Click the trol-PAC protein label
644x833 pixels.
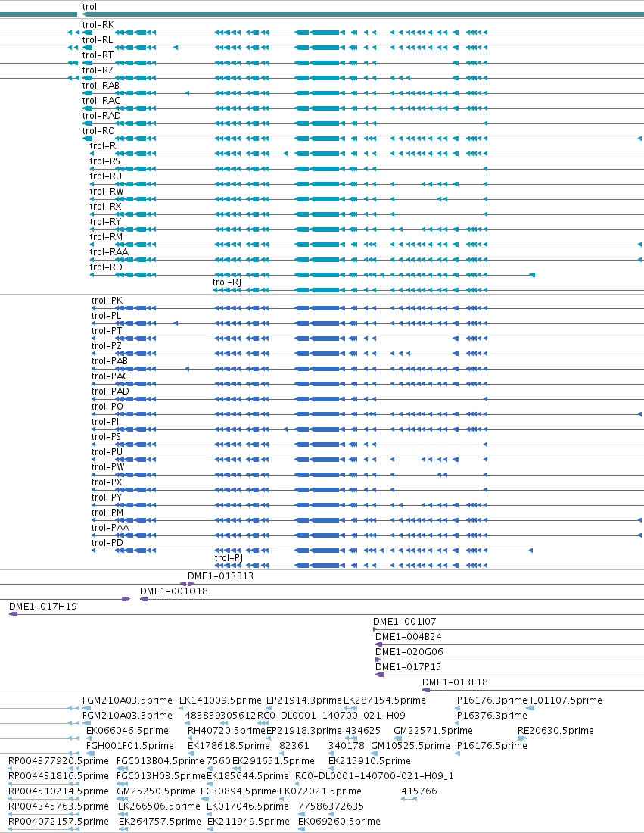pos(110,376)
